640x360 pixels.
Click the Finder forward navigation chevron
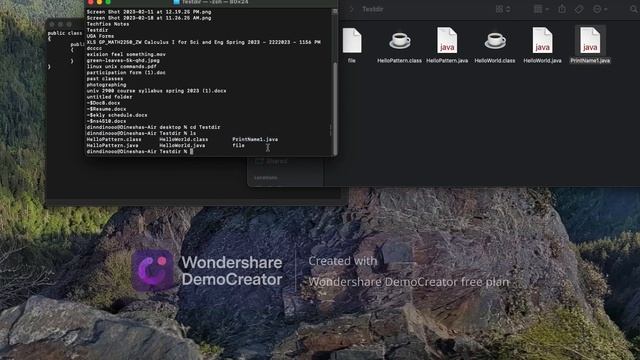351,9
